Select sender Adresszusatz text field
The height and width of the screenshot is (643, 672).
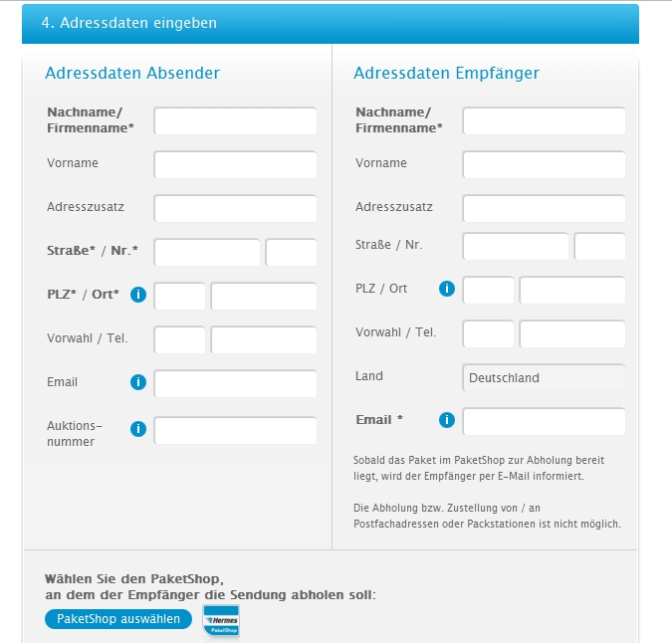point(235,209)
